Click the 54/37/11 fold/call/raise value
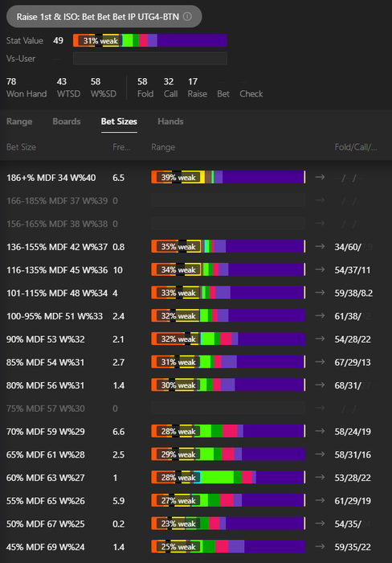 [353, 270]
